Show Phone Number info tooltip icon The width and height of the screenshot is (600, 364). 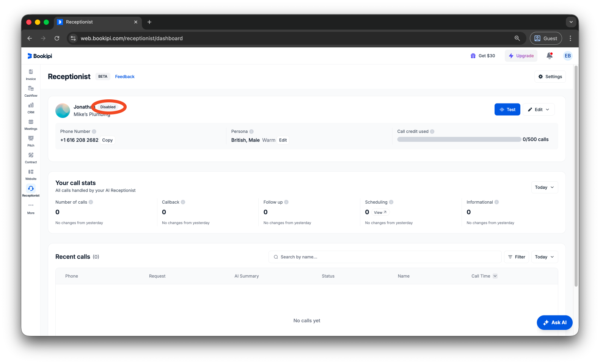pos(94,132)
